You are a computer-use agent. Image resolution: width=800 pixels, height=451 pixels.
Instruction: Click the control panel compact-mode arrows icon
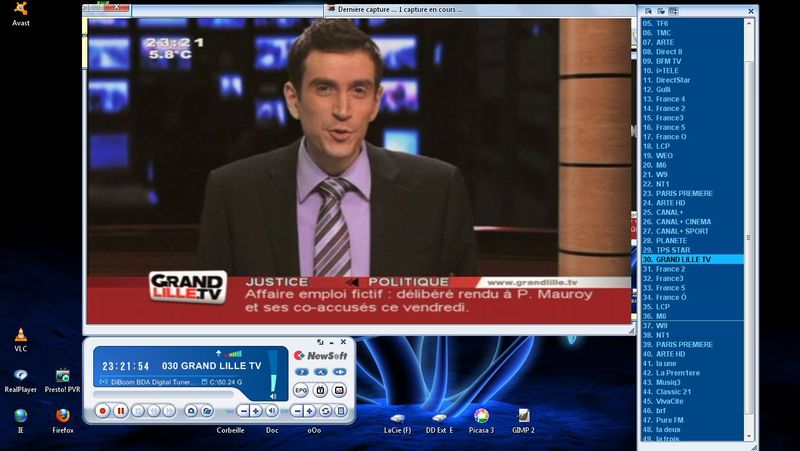(320, 342)
